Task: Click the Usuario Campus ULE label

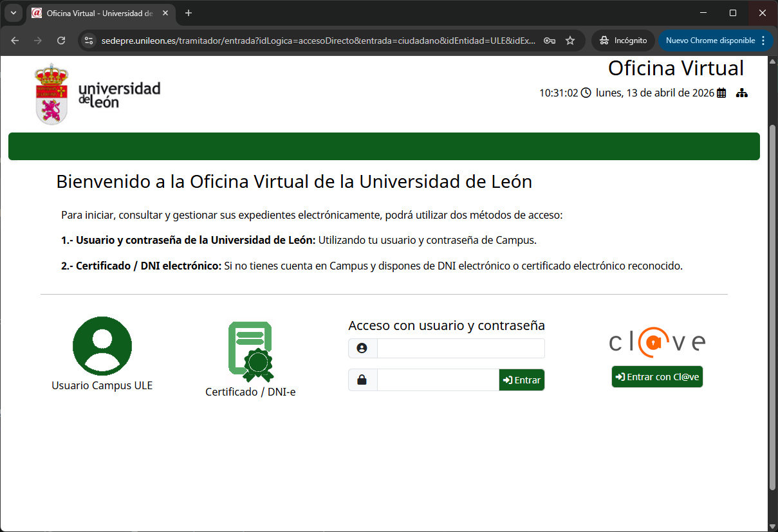Action: [102, 386]
